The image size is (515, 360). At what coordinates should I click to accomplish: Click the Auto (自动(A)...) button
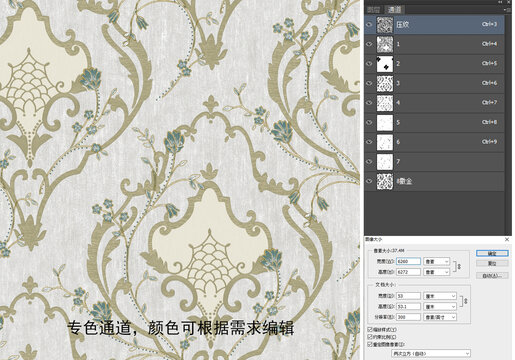tap(492, 275)
